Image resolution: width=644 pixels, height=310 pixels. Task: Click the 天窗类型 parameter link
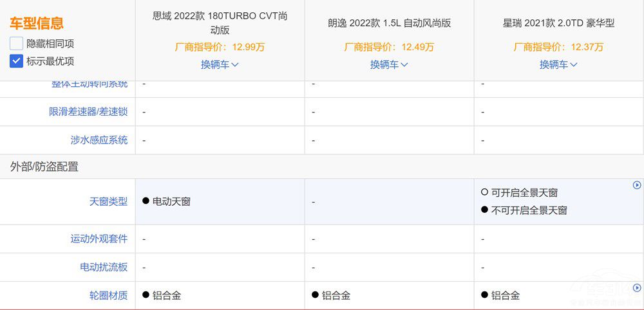tap(108, 202)
